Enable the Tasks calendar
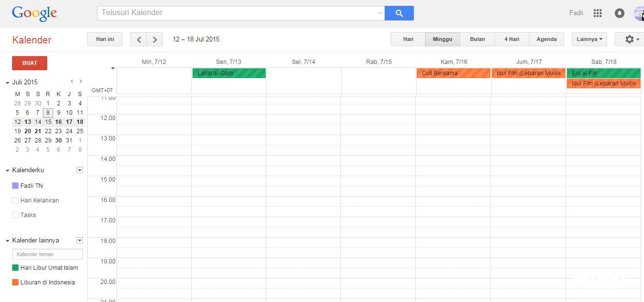Image resolution: width=644 pixels, height=302 pixels. click(15, 215)
